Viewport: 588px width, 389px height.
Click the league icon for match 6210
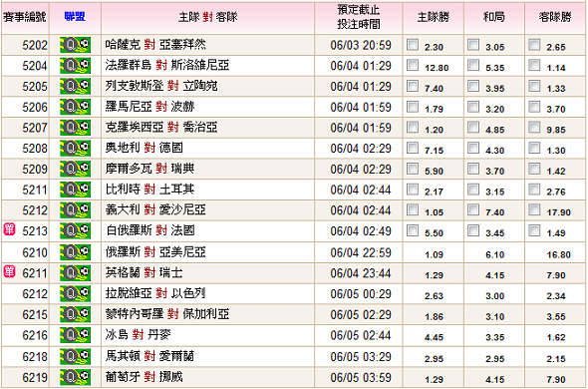(75, 252)
